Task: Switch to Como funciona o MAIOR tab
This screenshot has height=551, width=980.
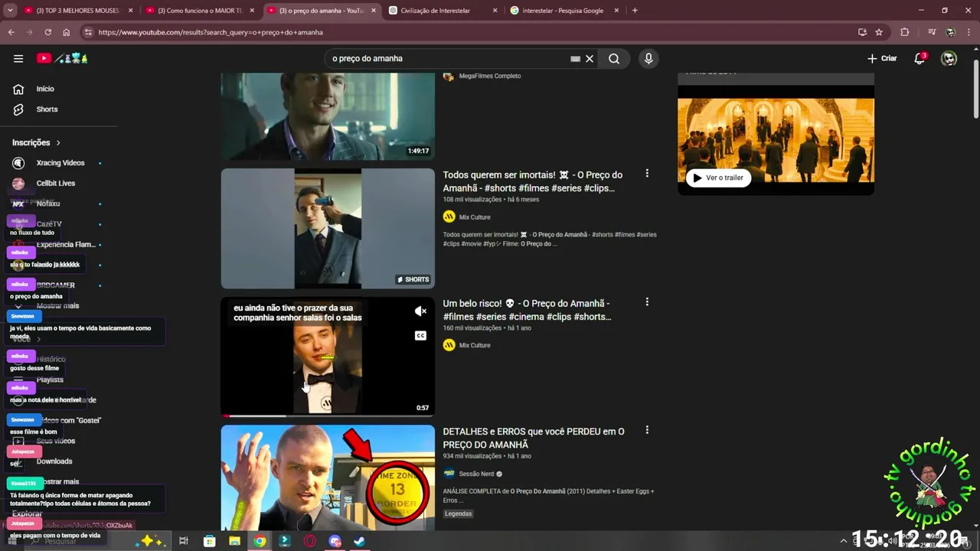Action: [x=199, y=11]
